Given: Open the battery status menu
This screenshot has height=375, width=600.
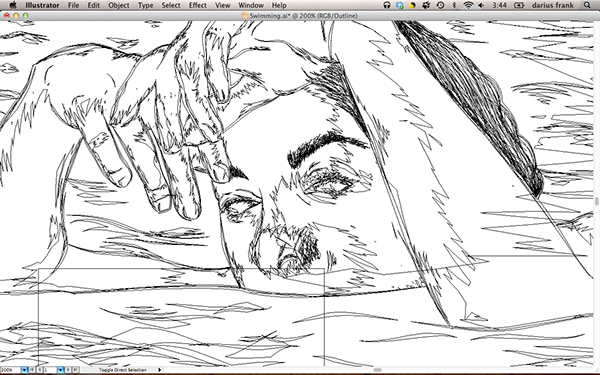Looking at the screenshot, I should pos(519,5).
